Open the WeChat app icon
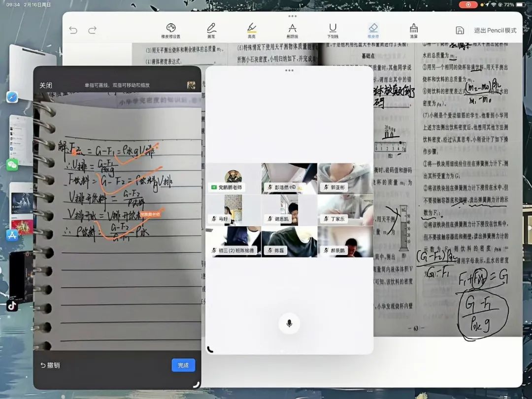The image size is (532, 399). coord(12,165)
